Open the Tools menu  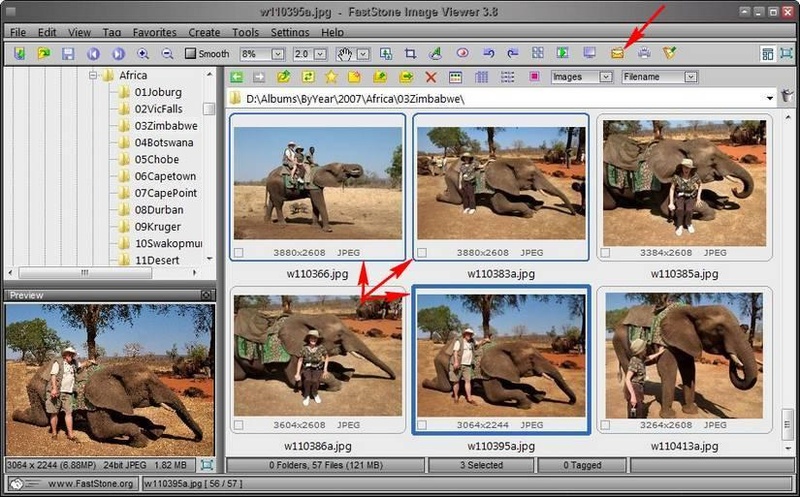(x=245, y=32)
